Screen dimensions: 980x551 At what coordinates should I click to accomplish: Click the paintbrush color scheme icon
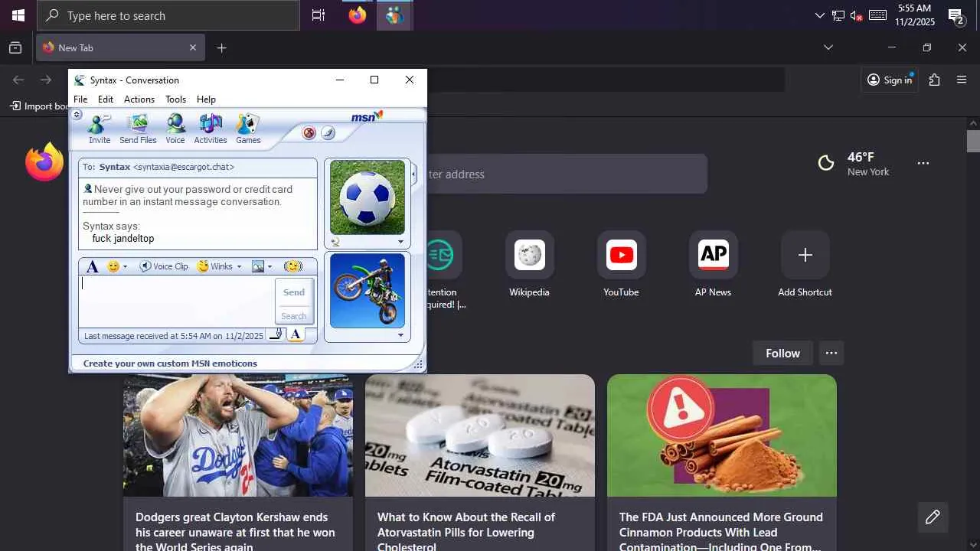328,132
